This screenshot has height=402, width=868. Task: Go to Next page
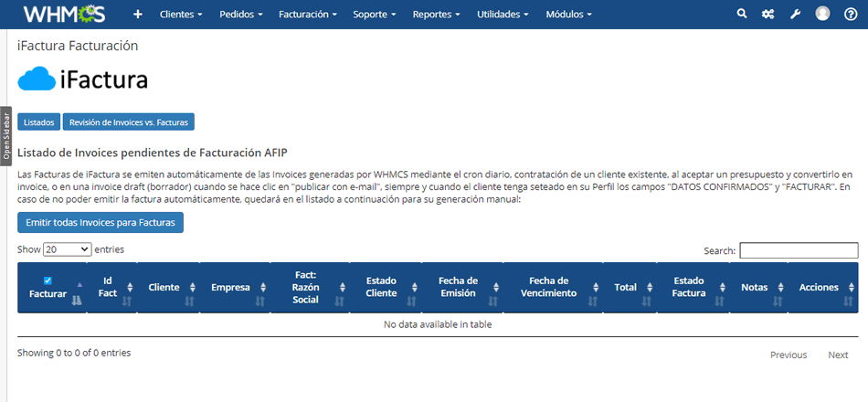[838, 354]
